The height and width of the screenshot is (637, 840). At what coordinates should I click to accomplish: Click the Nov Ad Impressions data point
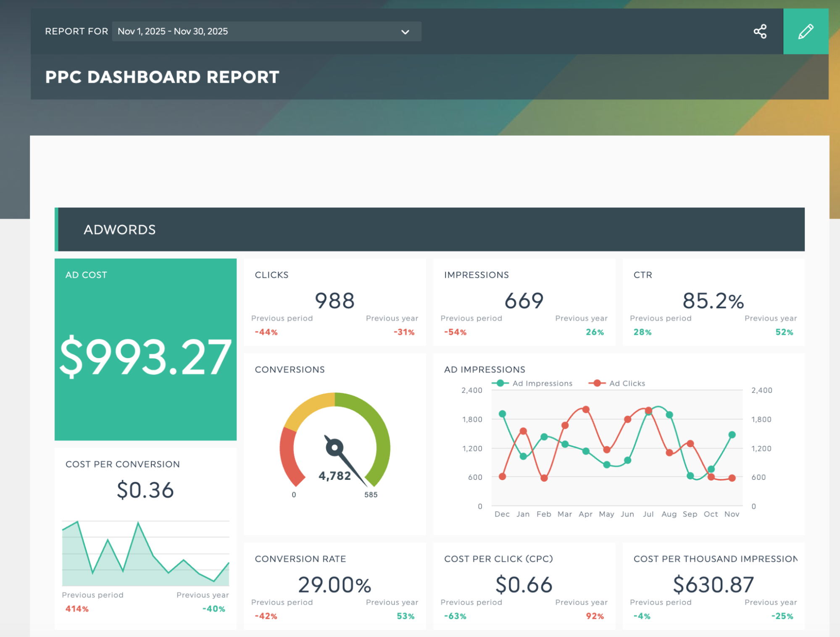tap(732, 435)
